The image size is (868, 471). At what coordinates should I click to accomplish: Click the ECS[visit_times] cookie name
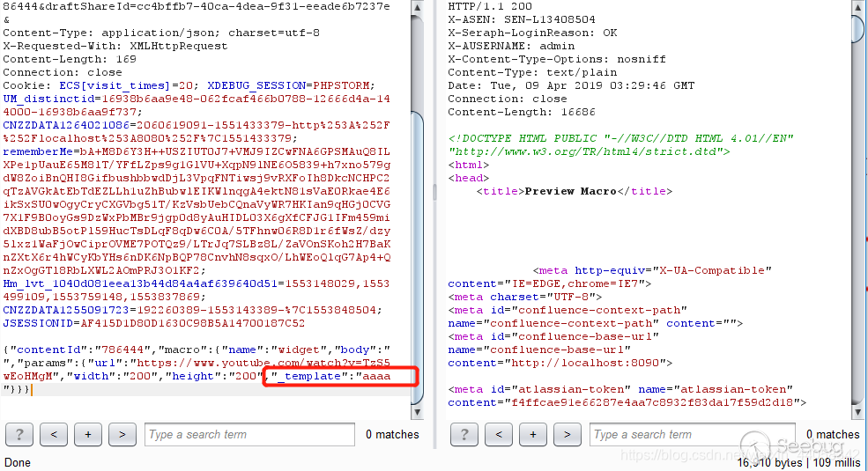[115, 85]
